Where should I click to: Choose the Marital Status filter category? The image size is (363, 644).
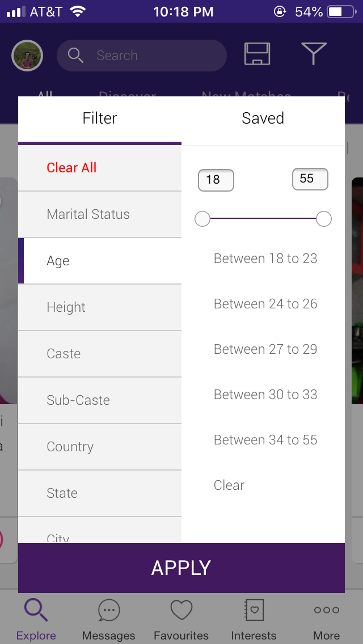pos(100,214)
